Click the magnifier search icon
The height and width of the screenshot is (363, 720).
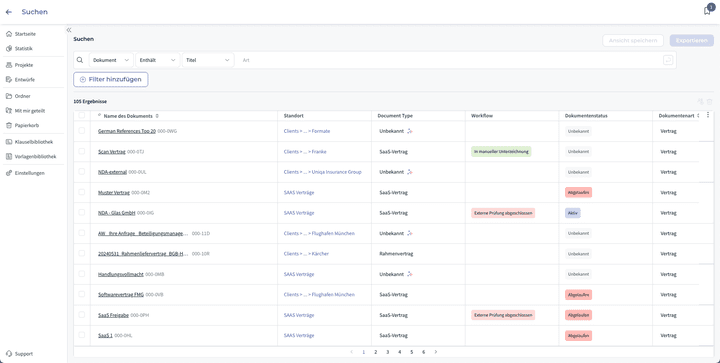coord(80,60)
